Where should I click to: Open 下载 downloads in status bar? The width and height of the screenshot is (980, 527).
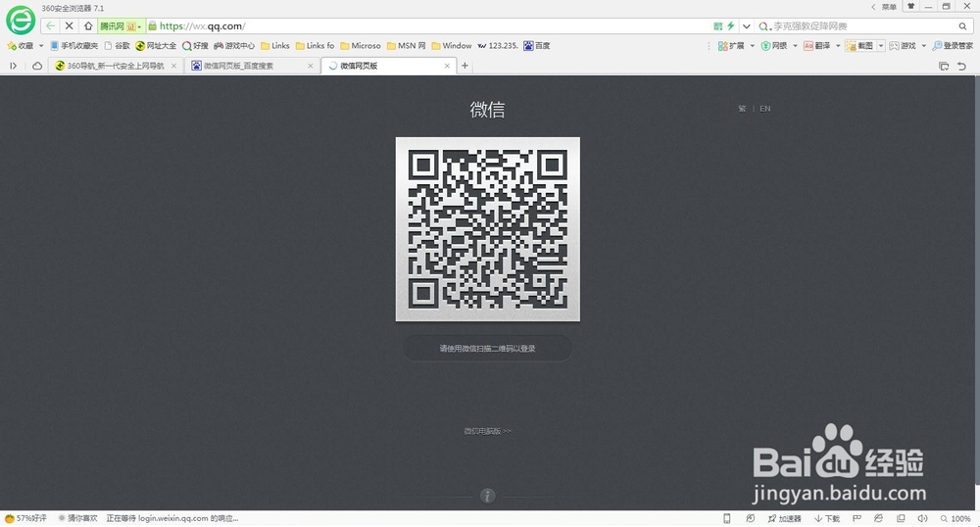coord(827,518)
